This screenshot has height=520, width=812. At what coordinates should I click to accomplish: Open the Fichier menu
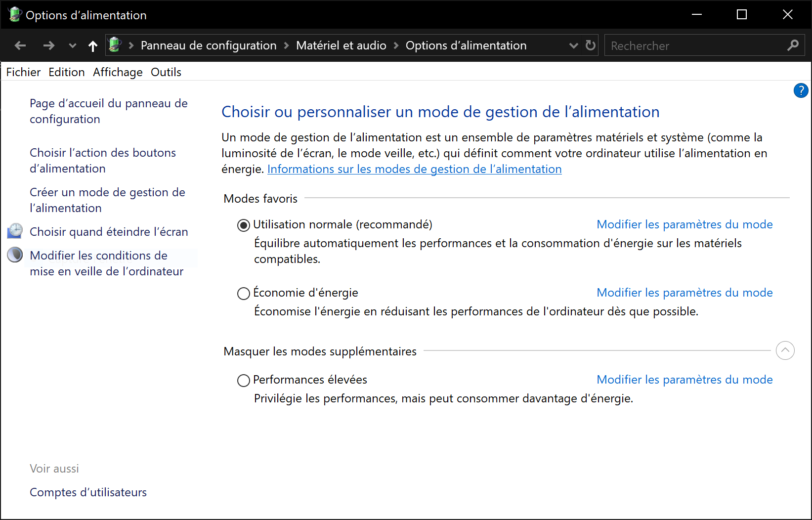(23, 72)
